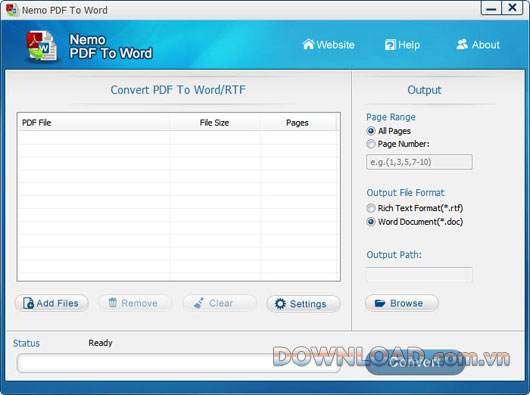The width and height of the screenshot is (530, 395).
Task: Select the All Pages radio button
Action: point(371,131)
